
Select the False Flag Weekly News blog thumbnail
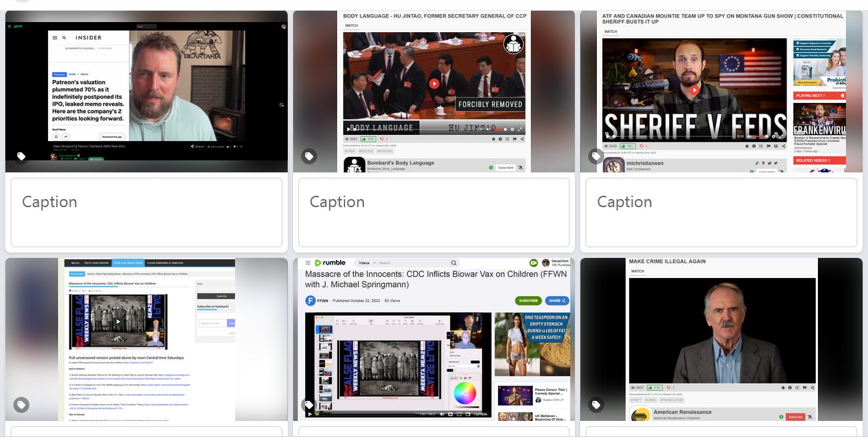[x=146, y=339]
